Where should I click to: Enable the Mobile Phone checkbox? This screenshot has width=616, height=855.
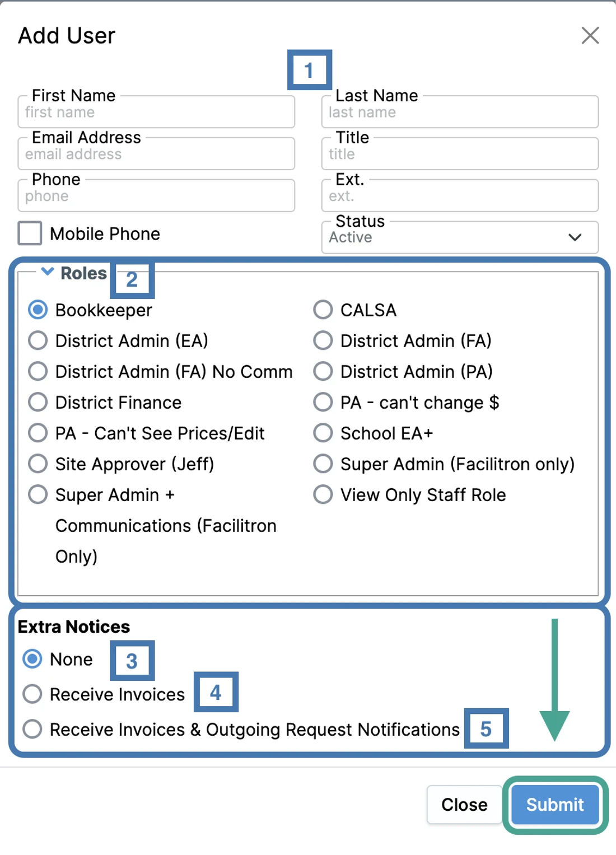coord(30,233)
